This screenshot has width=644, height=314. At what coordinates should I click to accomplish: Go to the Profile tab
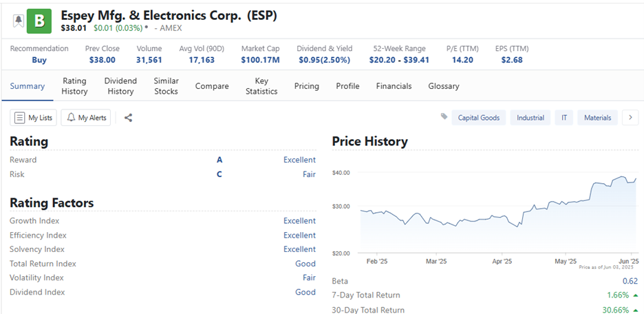(347, 86)
